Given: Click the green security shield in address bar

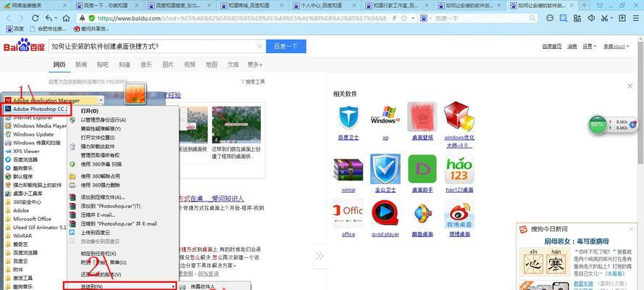Looking at the screenshot, I should [x=91, y=18].
